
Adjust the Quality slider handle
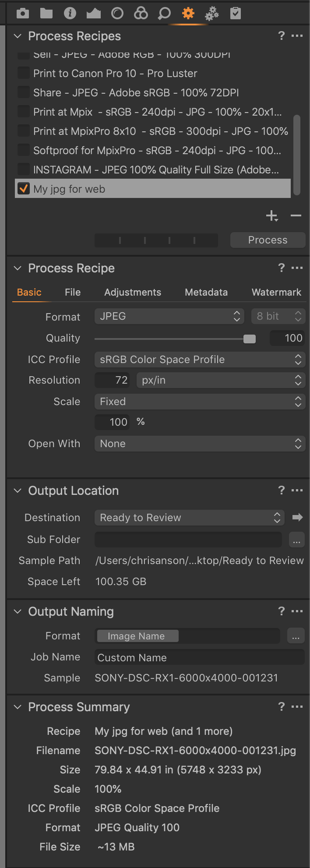(x=250, y=339)
